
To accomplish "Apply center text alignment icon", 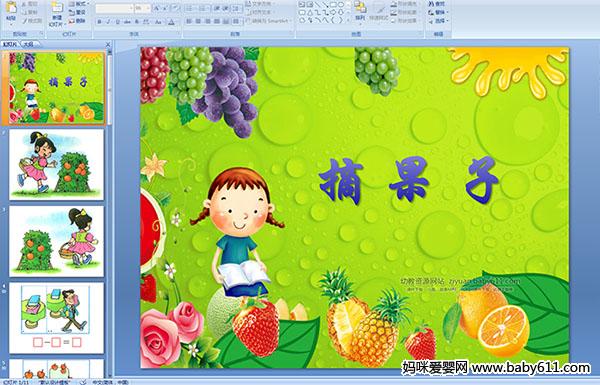I will [198, 21].
